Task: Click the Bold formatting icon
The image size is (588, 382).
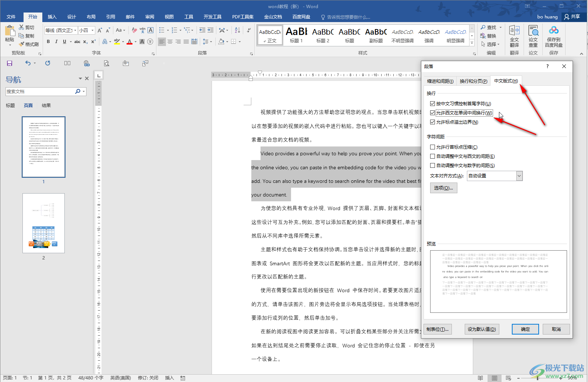Action: pos(48,42)
